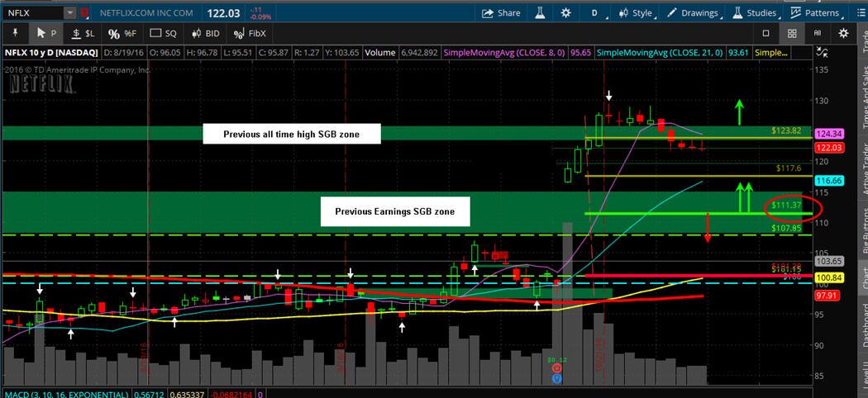The height and width of the screenshot is (398, 868).
Task: Select the $L price level tool
Action: tap(83, 33)
